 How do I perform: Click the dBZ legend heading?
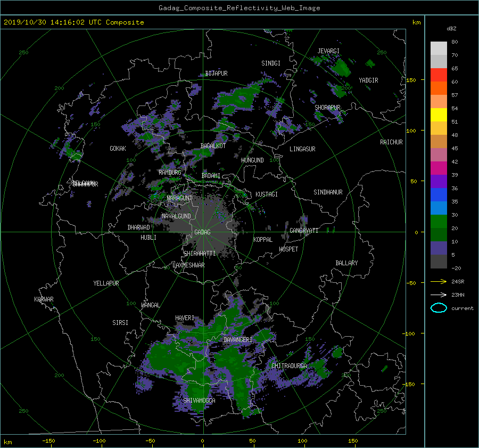click(451, 29)
